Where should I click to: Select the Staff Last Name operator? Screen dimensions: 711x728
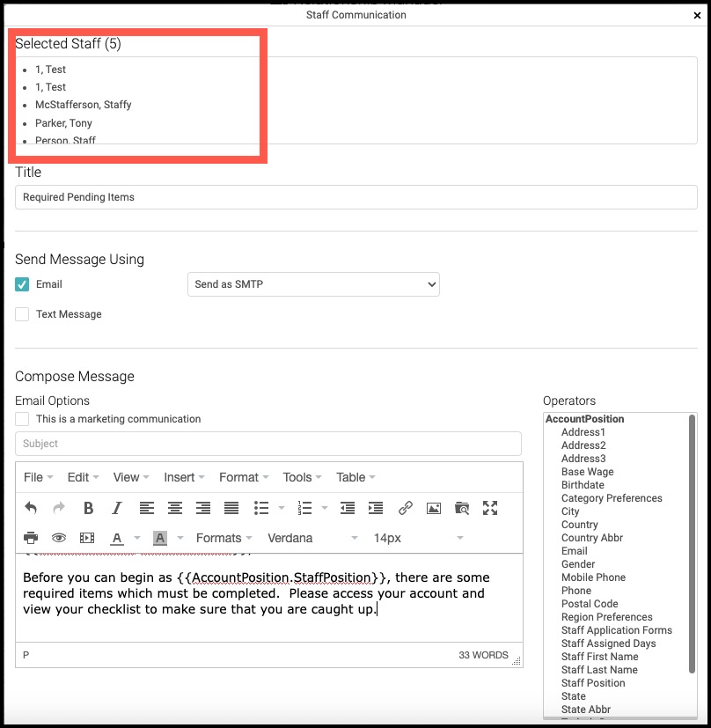point(599,670)
